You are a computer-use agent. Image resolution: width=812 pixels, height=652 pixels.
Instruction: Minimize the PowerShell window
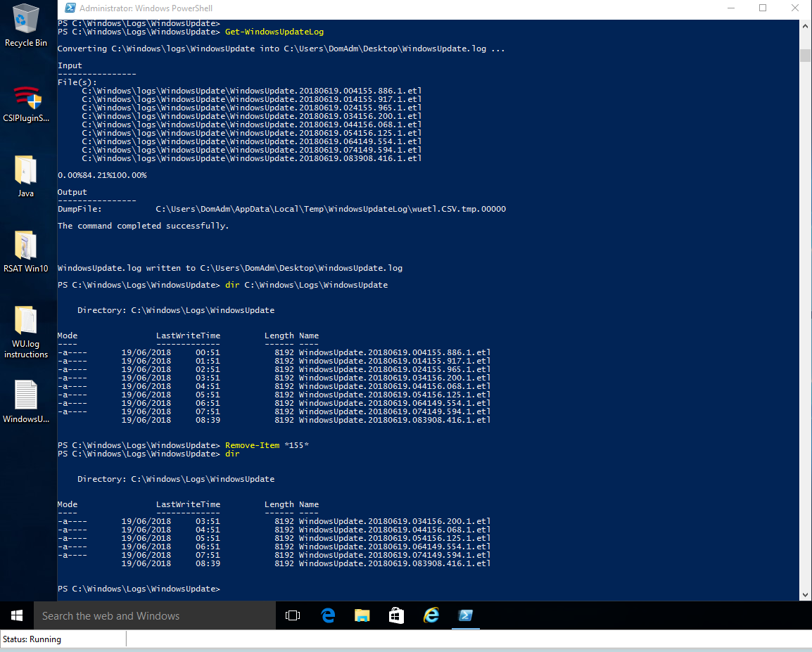[x=730, y=8]
